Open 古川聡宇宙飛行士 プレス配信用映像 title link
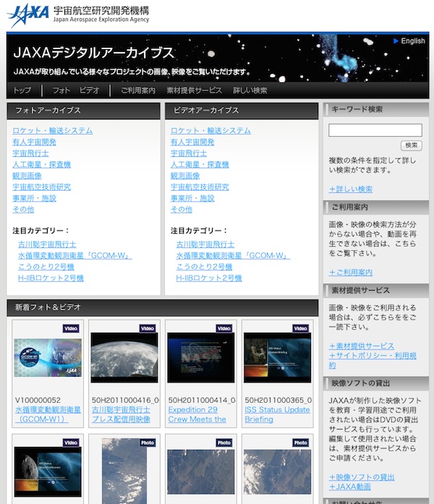 [121, 414]
